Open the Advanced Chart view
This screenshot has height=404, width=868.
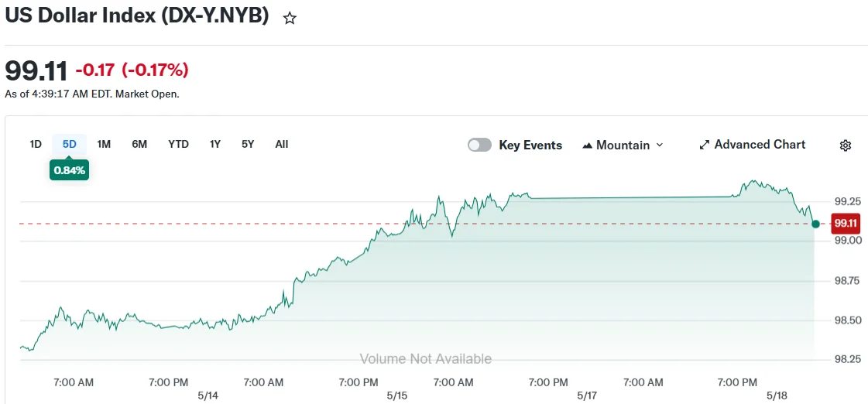pyautogui.click(x=753, y=145)
